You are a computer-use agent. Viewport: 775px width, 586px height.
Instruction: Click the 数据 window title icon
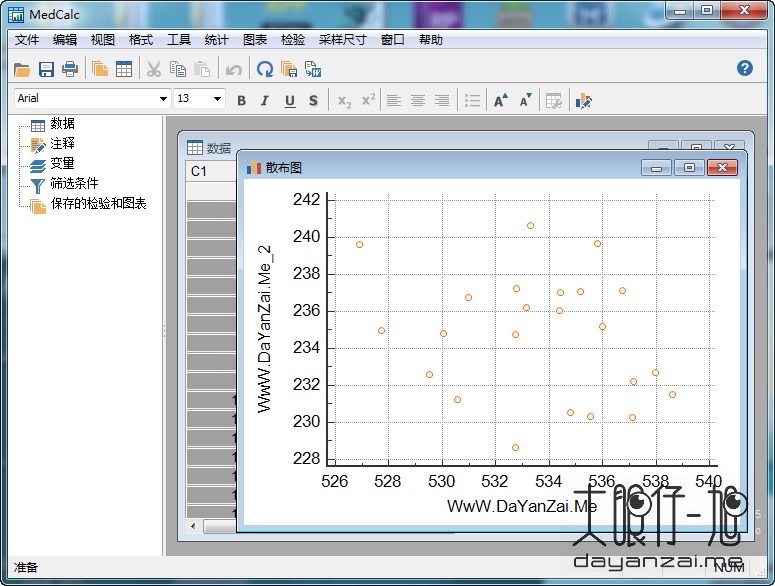coord(195,147)
